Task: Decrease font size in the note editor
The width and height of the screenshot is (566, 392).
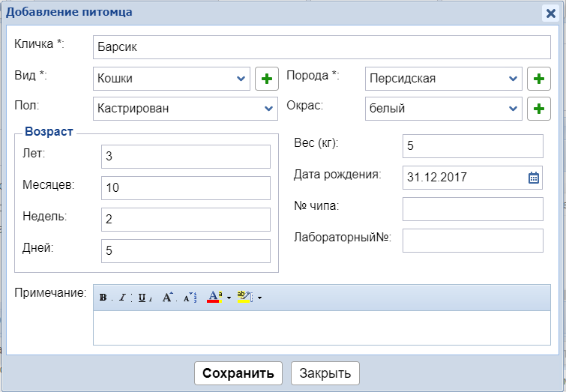Action: click(189, 298)
